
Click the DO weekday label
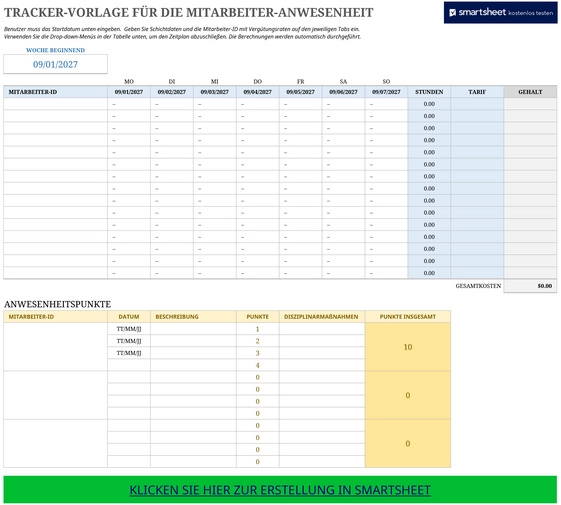pyautogui.click(x=258, y=82)
